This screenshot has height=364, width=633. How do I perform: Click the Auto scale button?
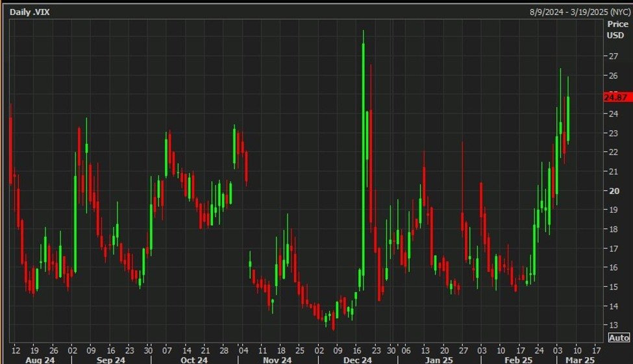(x=619, y=337)
